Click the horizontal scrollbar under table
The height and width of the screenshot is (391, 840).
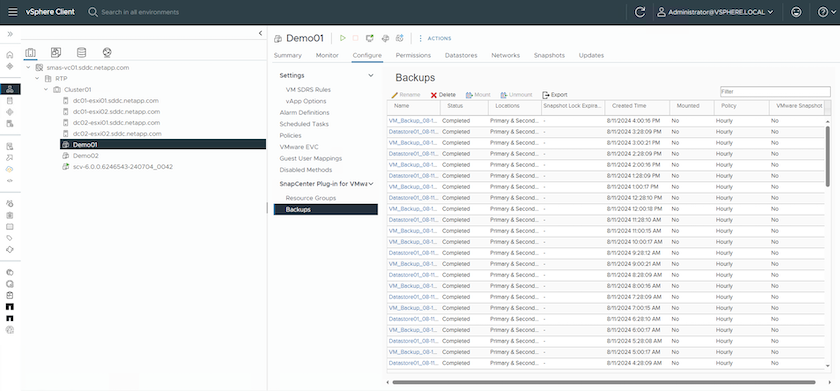pos(604,382)
